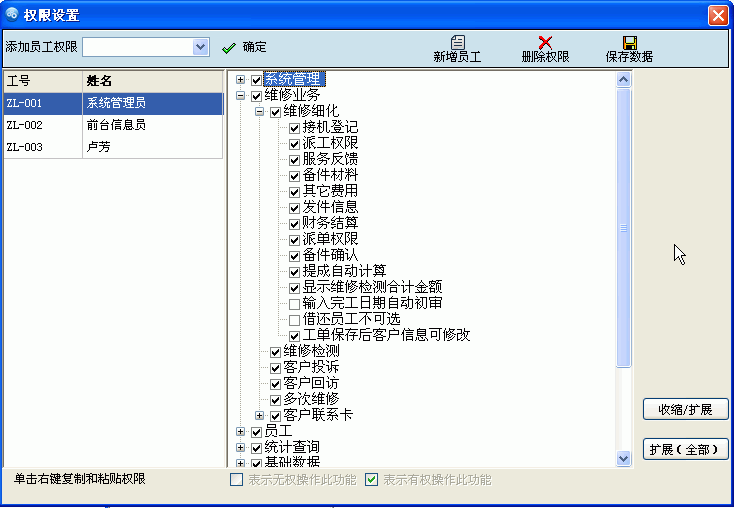The width and height of the screenshot is (734, 508).
Task: Click the tree vertical scrollbar thumb
Action: [x=624, y=228]
